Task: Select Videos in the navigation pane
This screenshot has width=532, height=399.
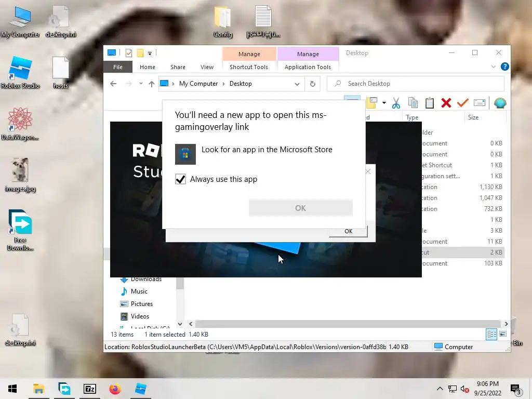Action: pos(140,316)
